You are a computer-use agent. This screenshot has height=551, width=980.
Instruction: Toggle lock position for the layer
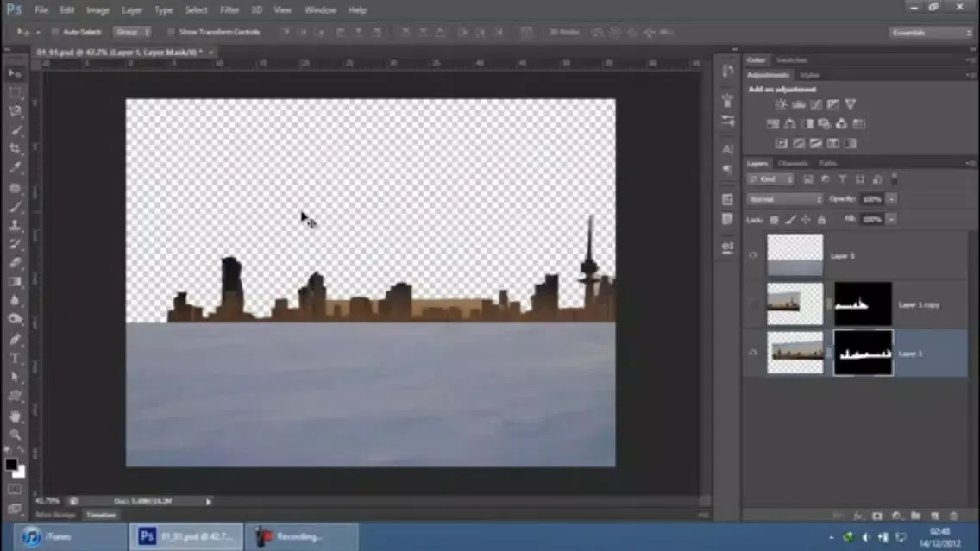[x=806, y=219]
